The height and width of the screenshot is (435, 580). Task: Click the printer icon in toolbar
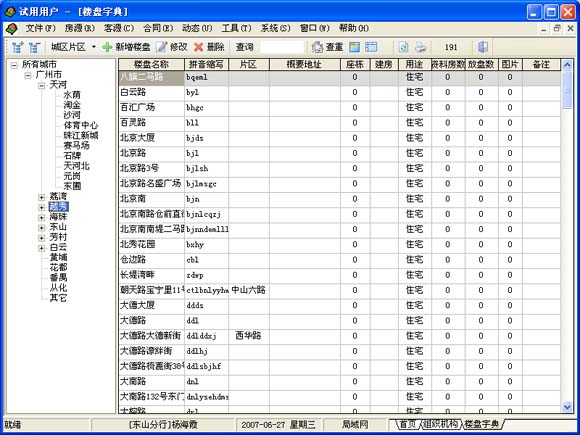coord(421,47)
